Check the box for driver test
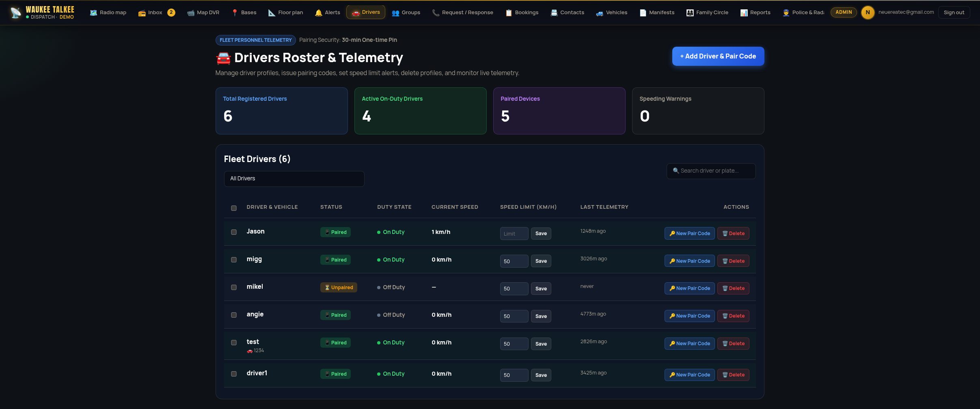Viewport: 980px width, 409px height. point(234,342)
